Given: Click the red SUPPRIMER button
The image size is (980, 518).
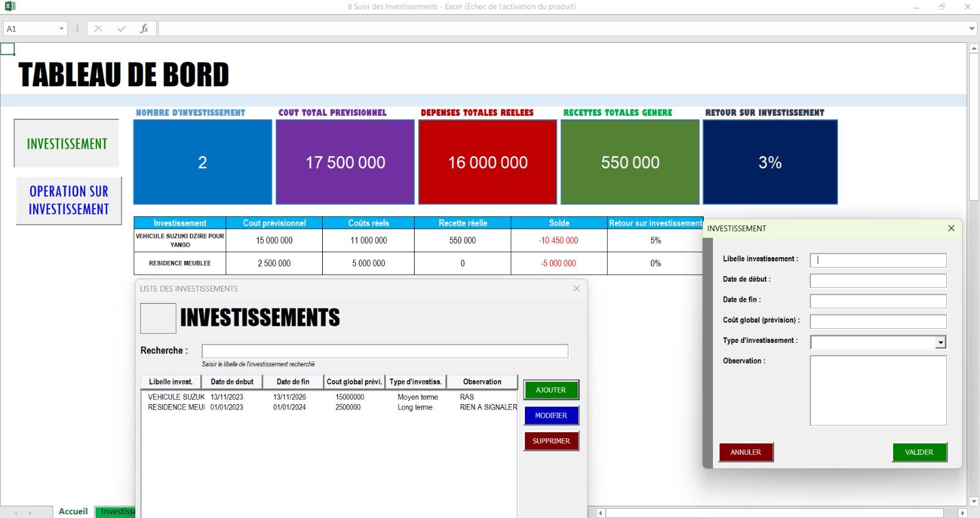Looking at the screenshot, I should [551, 441].
